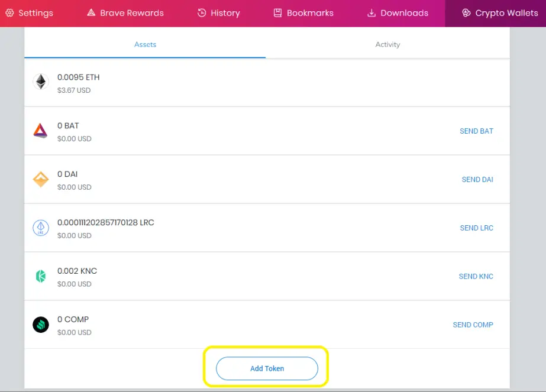Click the SEND DAI link
The width and height of the screenshot is (546, 392).
coord(477,179)
